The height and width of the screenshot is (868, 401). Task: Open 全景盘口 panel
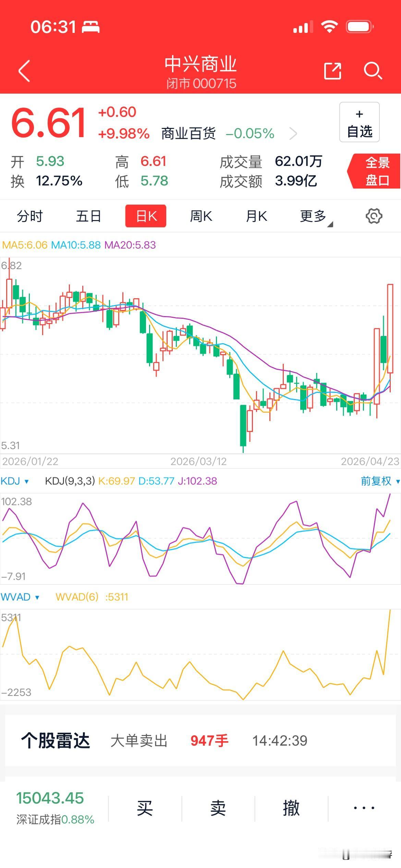pos(374,171)
